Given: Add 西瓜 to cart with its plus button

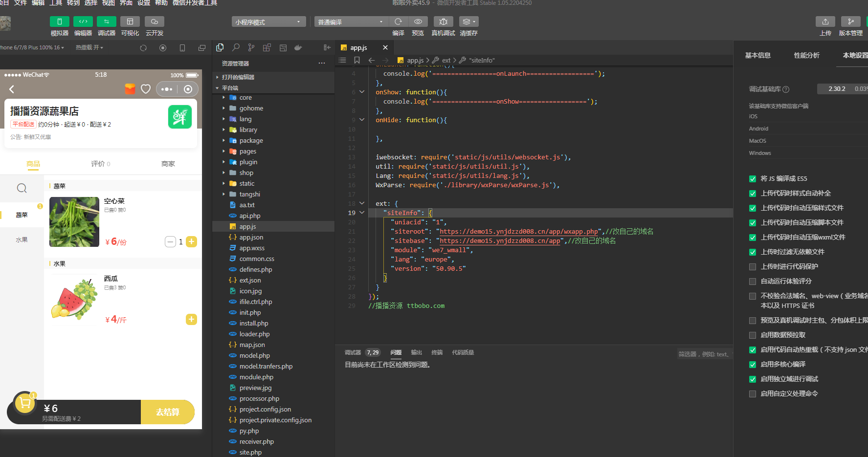Looking at the screenshot, I should [x=191, y=319].
